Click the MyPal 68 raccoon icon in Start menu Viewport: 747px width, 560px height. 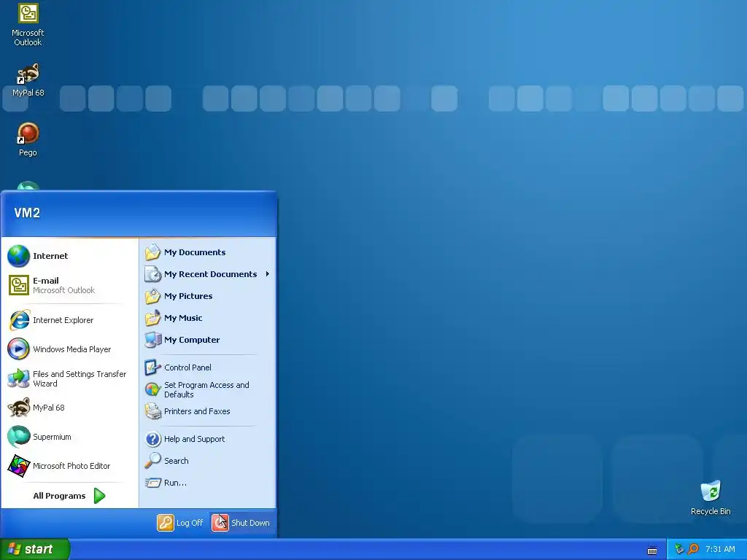coord(18,408)
